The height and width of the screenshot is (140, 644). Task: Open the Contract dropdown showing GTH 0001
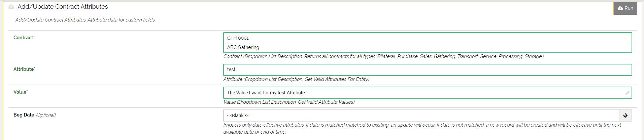tap(427, 43)
